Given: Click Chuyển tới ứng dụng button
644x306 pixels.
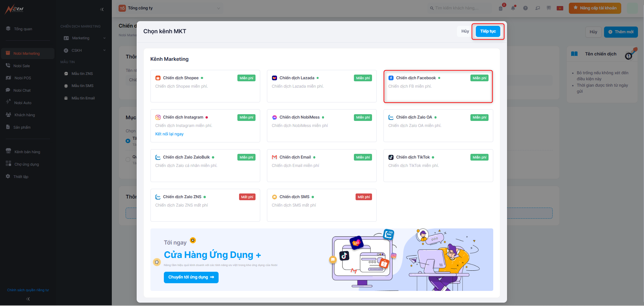Looking at the screenshot, I should click(x=191, y=277).
